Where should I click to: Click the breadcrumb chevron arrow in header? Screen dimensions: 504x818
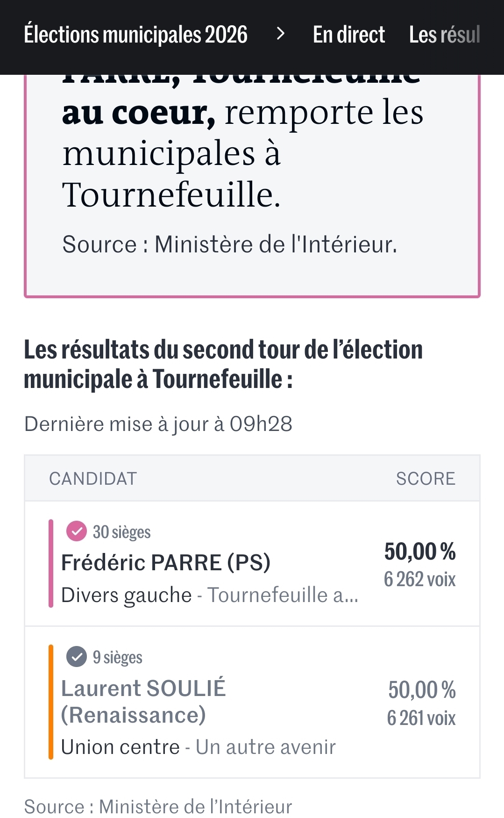(280, 34)
